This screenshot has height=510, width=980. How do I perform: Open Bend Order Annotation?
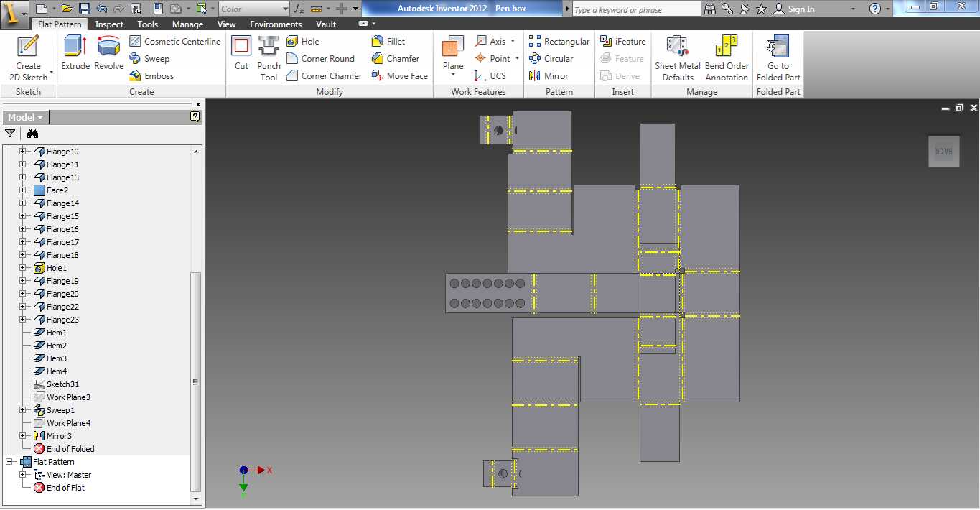(x=727, y=57)
